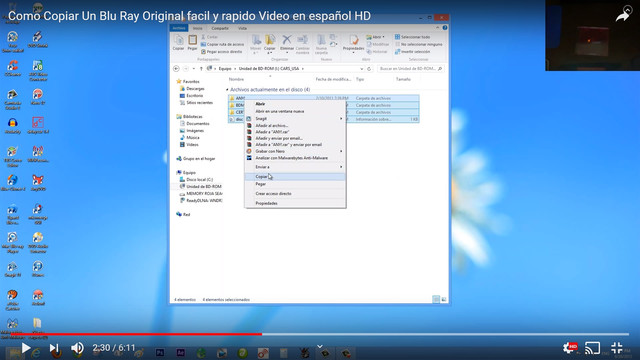The image size is (640, 360).
Task: Collapse the Archivos actualmente en el disco group
Action: pos(227,89)
